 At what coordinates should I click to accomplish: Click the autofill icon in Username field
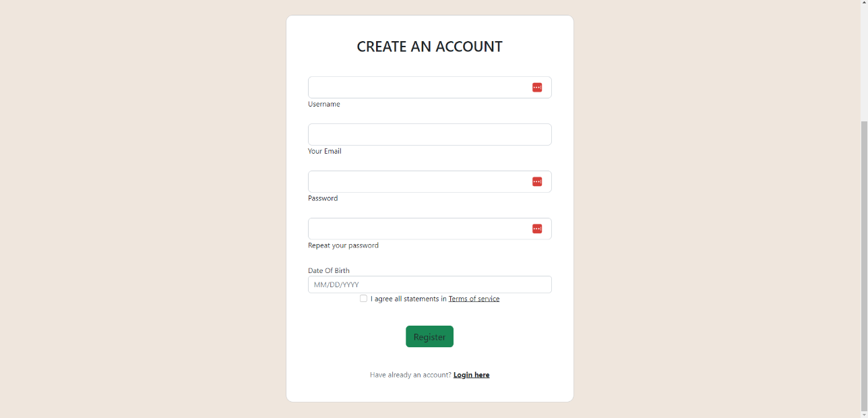[x=537, y=87]
